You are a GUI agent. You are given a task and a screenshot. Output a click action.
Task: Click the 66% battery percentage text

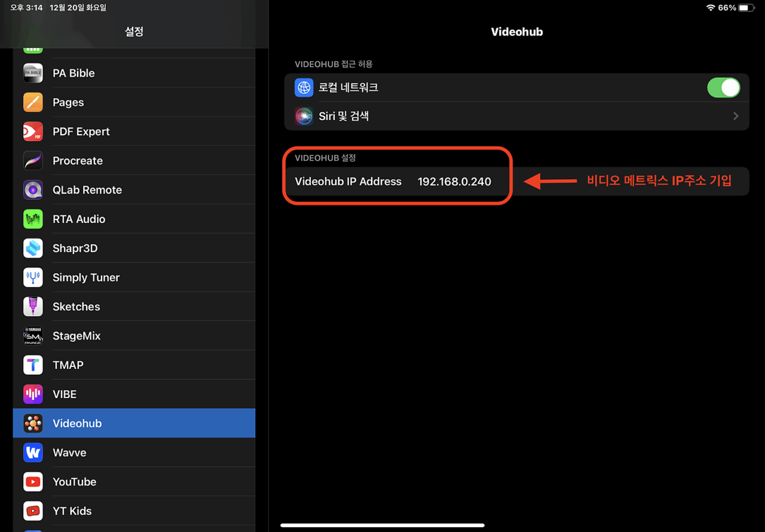[x=727, y=8]
